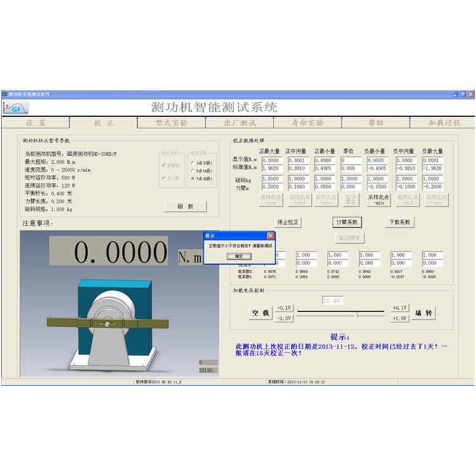Click 正中间量 标准值 field 0.9810

[x=299, y=168]
